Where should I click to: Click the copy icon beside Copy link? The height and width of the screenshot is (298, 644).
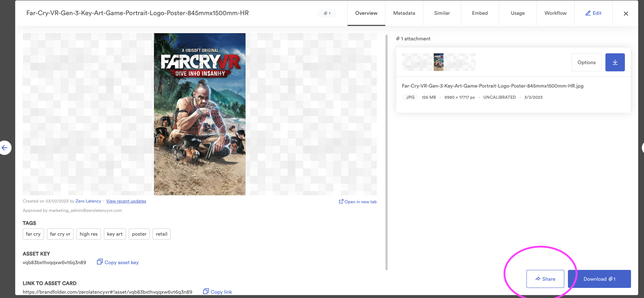[206, 291]
